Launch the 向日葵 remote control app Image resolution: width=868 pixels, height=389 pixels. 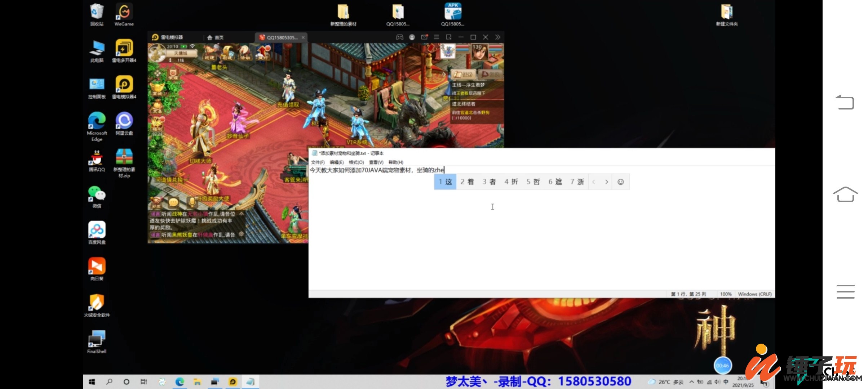click(x=97, y=269)
